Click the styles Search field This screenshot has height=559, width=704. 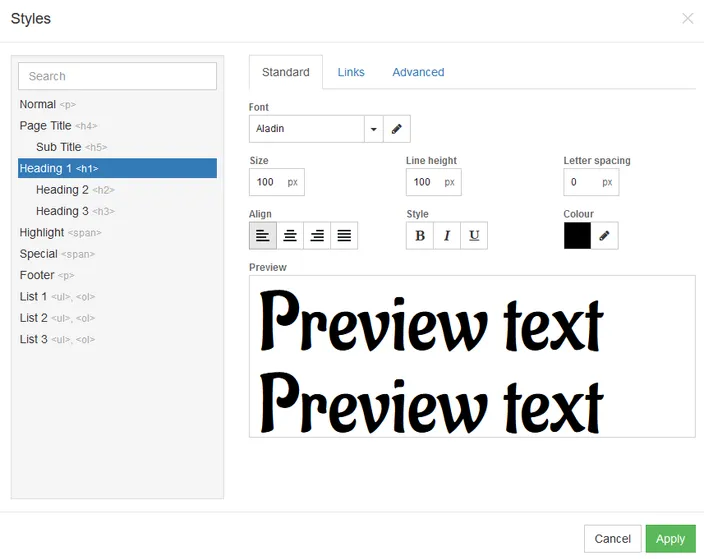117,76
